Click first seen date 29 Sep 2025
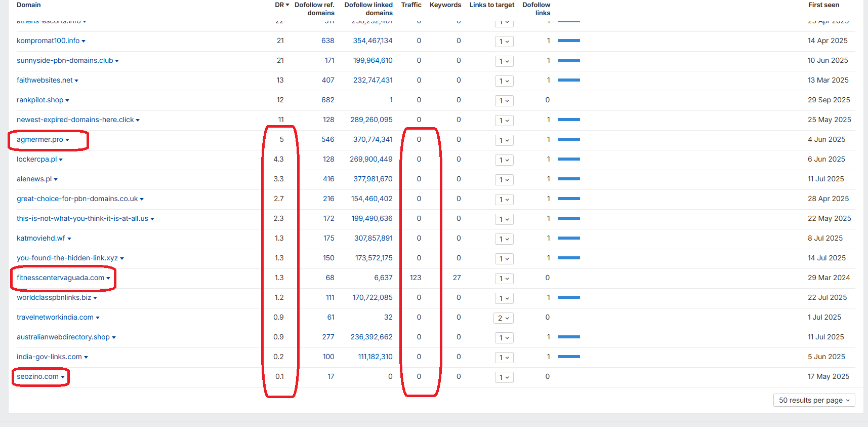 coord(829,100)
